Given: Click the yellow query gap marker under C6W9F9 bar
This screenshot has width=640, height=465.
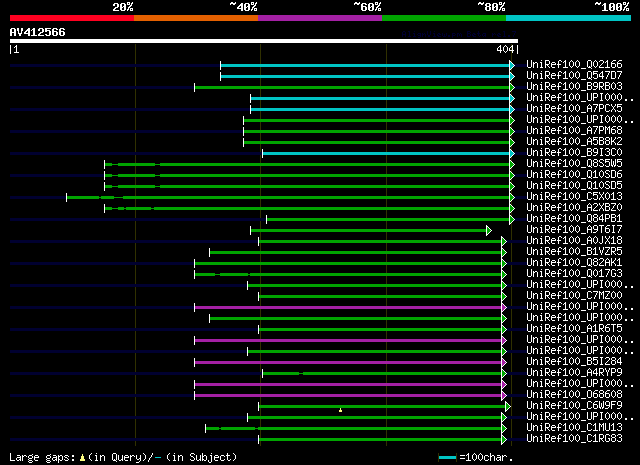Looking at the screenshot, I should click(340, 410).
